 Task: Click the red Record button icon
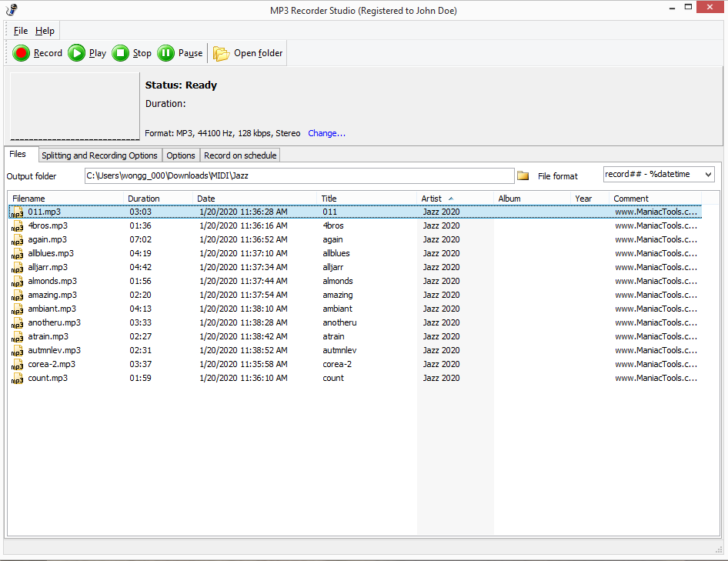pos(22,53)
